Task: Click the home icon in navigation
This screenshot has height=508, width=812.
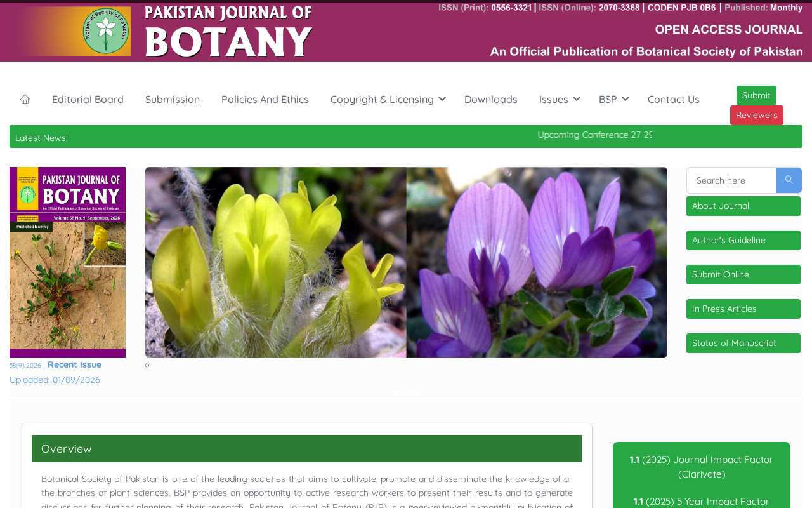Action: point(25,99)
